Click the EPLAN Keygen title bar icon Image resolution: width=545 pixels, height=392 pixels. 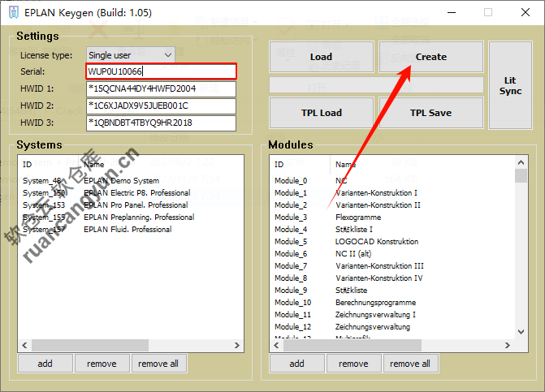pos(12,12)
